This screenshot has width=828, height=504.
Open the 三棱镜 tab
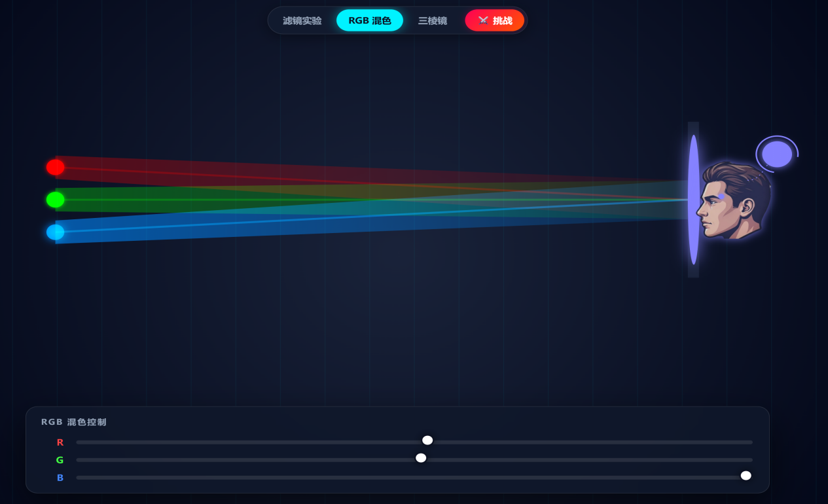(x=432, y=20)
